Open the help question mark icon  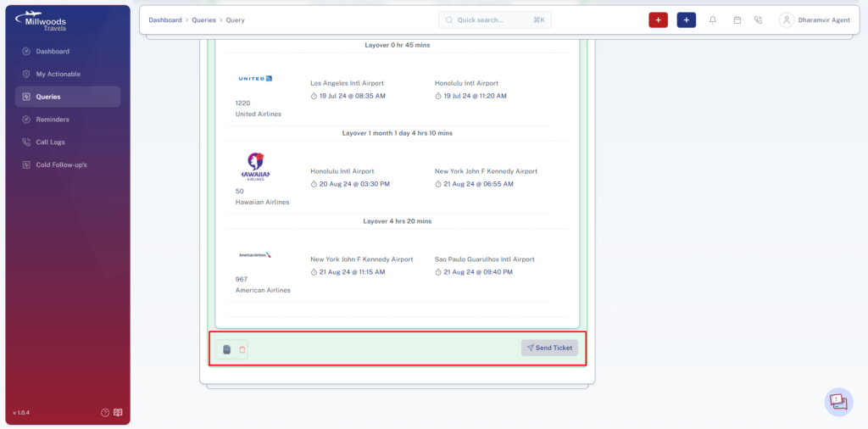[105, 412]
